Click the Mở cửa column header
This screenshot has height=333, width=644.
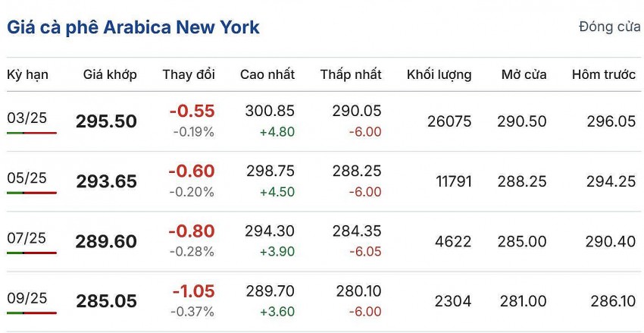(524, 74)
